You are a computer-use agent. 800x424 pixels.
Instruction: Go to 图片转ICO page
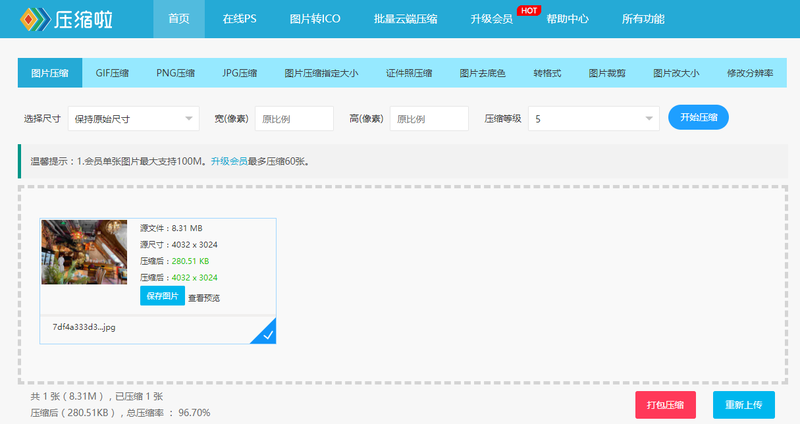315,19
